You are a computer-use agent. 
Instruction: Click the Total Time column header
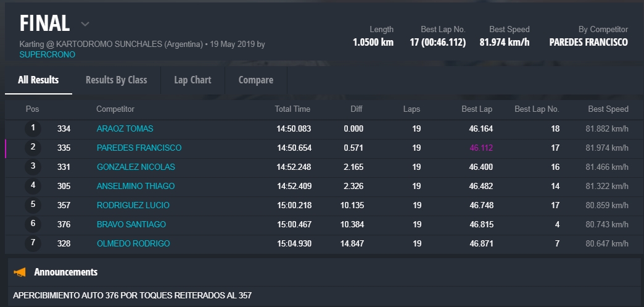click(x=292, y=109)
